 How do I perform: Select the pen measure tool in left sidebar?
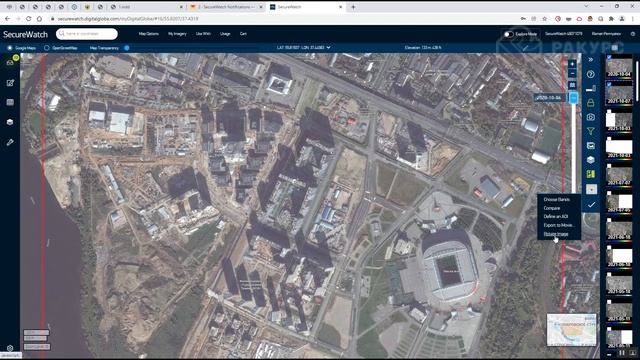pos(10,142)
